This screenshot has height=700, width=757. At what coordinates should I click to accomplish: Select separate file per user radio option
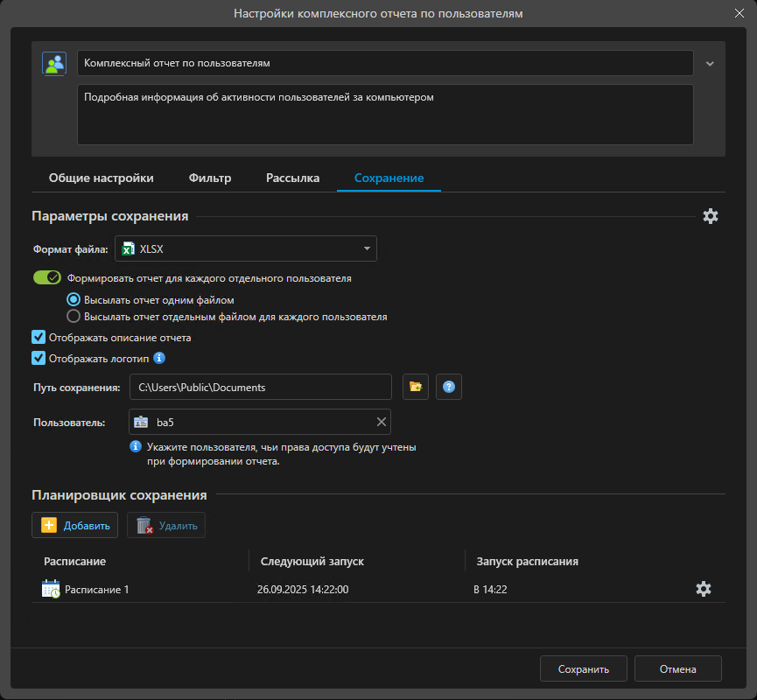click(x=74, y=317)
